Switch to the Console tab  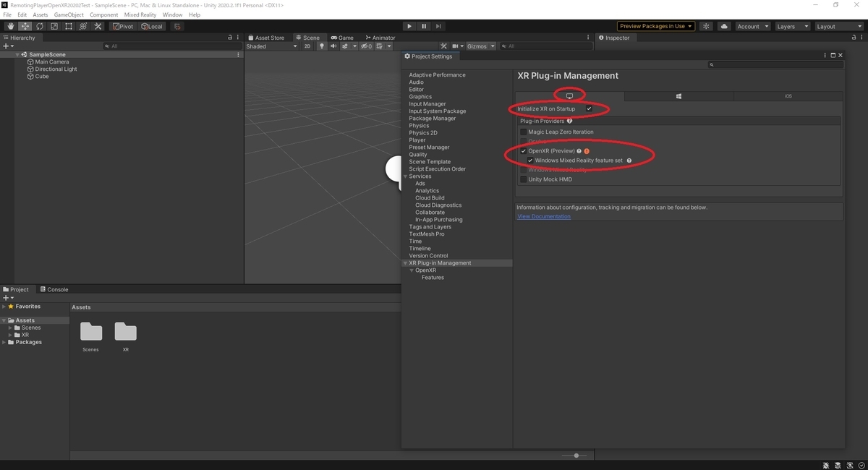54,289
